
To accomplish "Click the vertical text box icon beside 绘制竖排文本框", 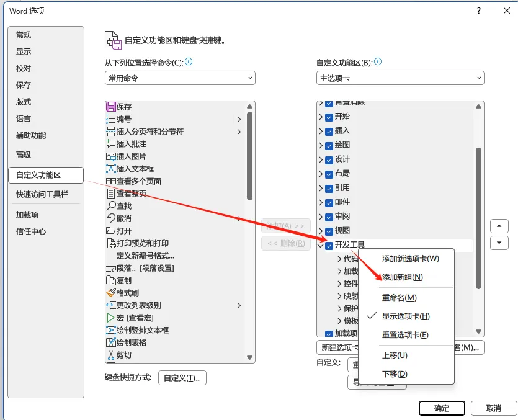I will click(111, 330).
